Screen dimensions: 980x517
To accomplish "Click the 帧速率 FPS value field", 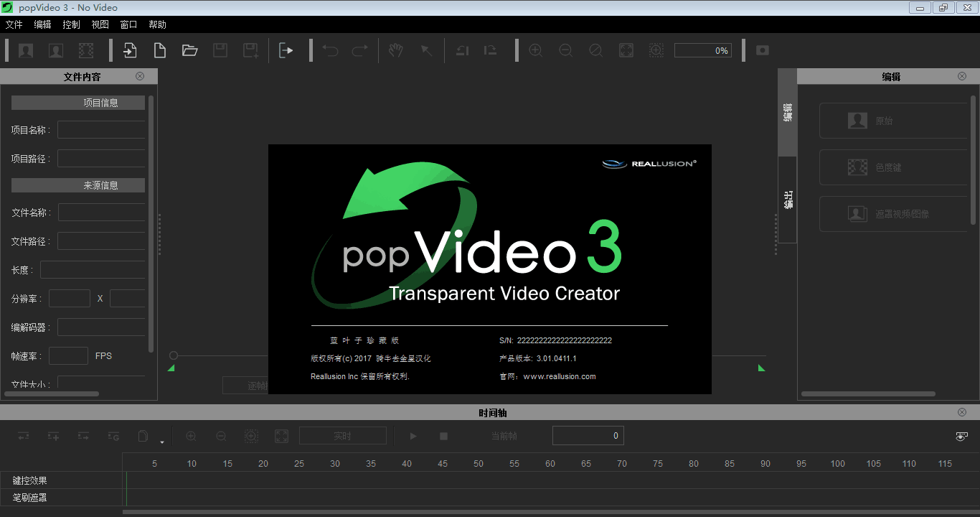I will coord(68,356).
